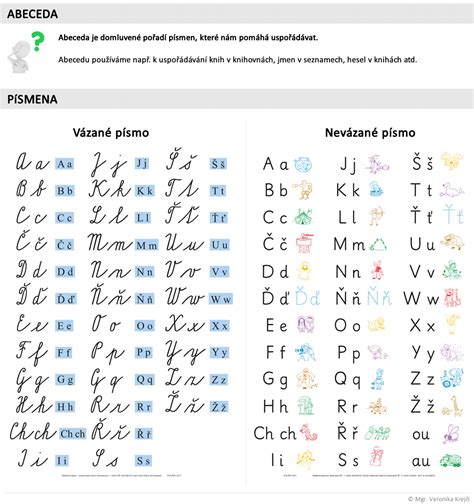Click the blue elephant picture beside Zz
474x504 pixels.
tap(452, 378)
